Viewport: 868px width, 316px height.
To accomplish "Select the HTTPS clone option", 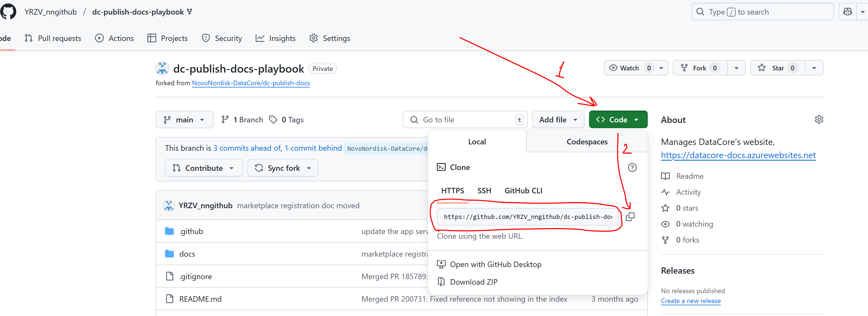I will click(453, 191).
